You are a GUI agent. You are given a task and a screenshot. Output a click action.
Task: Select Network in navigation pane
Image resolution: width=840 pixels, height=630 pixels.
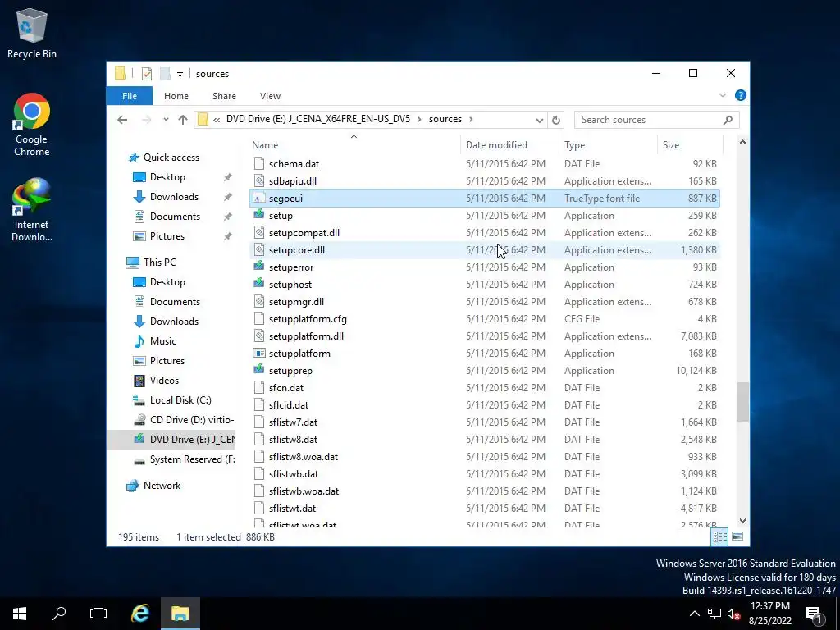coord(162,486)
